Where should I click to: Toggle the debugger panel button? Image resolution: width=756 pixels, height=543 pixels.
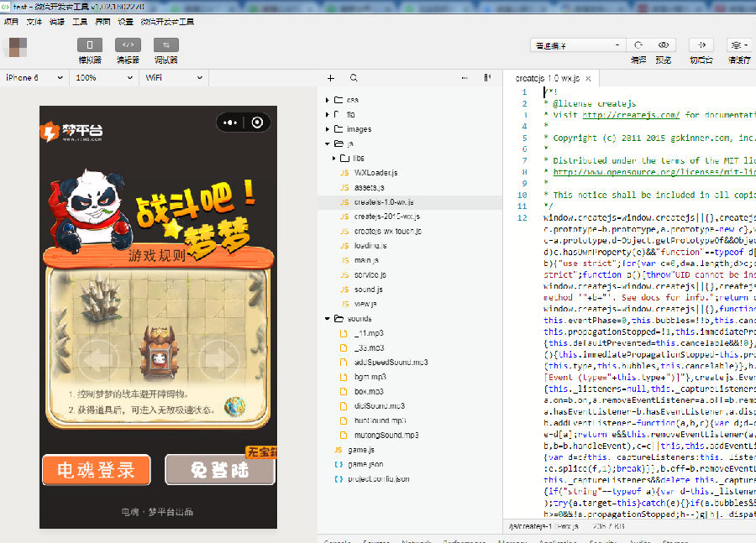coord(165,44)
